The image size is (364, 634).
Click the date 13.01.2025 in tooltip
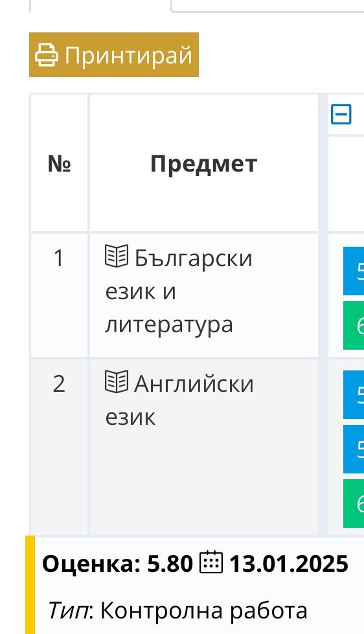coord(289,563)
